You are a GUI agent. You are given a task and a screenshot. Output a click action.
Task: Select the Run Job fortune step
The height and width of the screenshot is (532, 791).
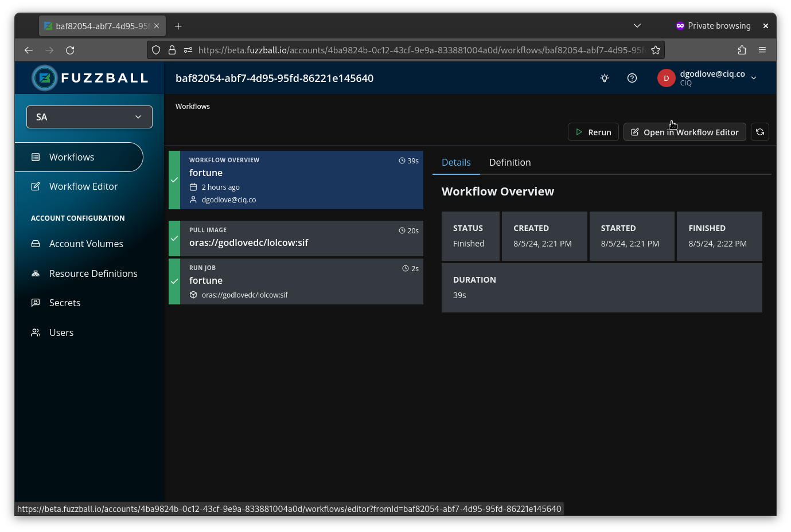(x=296, y=281)
